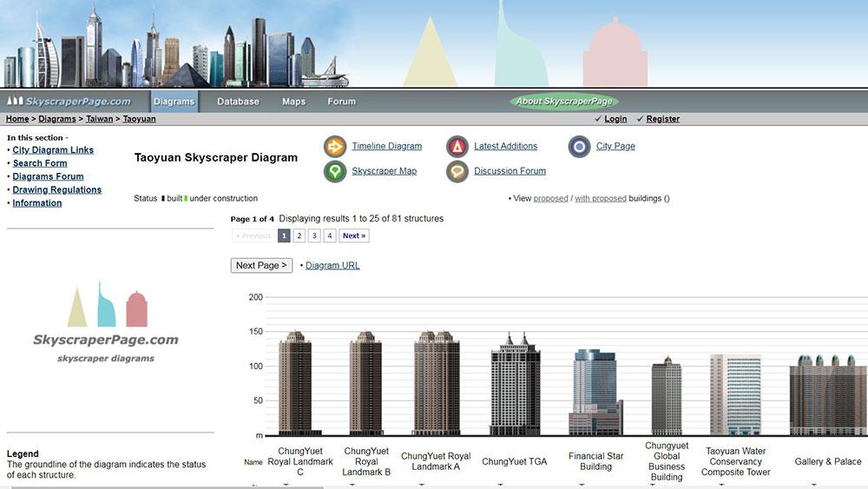Open the Latest Additions link
Screen dimensions: 868x489
click(505, 146)
